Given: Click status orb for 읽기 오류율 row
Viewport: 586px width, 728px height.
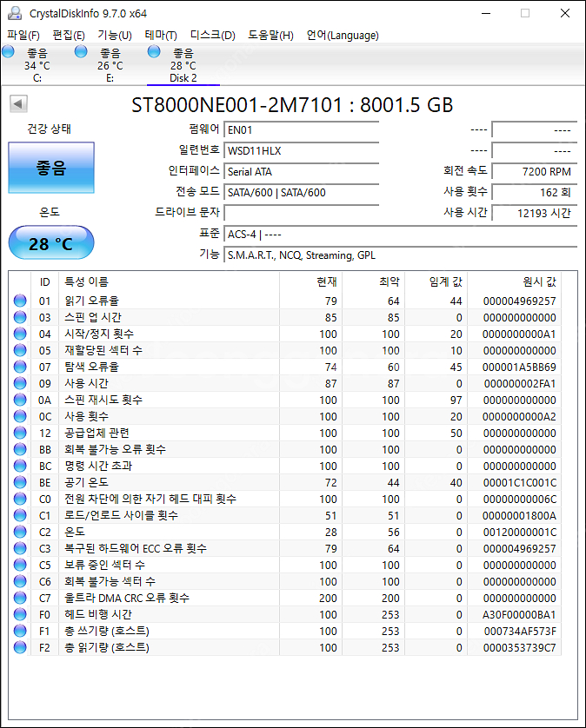Looking at the screenshot, I should [x=20, y=301].
